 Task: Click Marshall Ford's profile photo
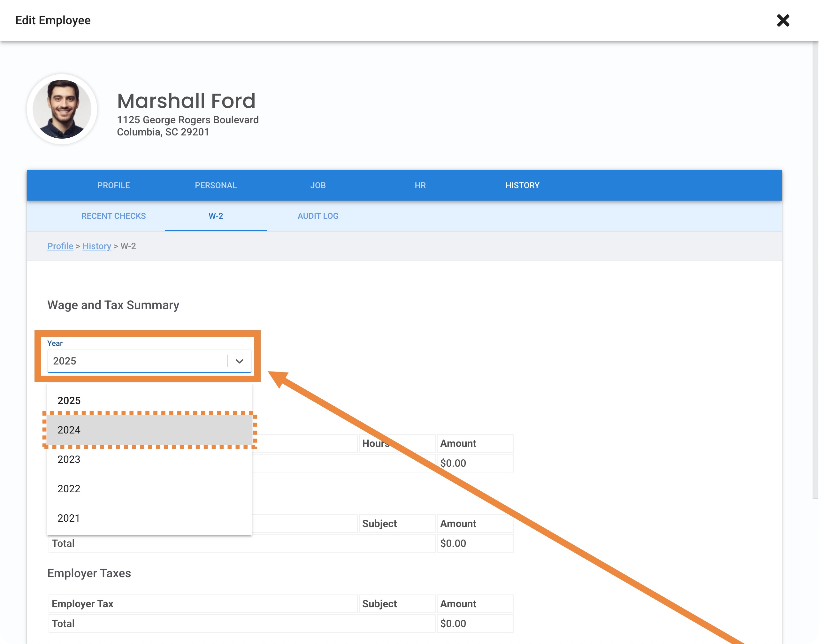(x=62, y=109)
